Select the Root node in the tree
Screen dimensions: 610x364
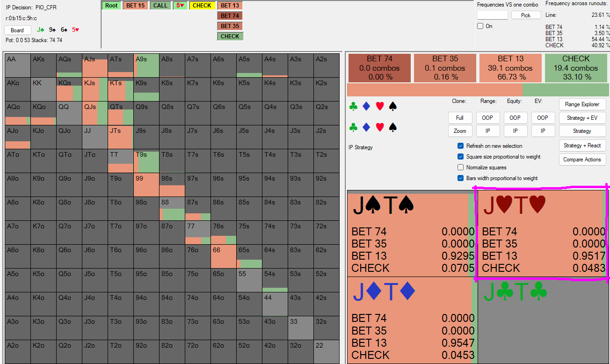tap(111, 6)
